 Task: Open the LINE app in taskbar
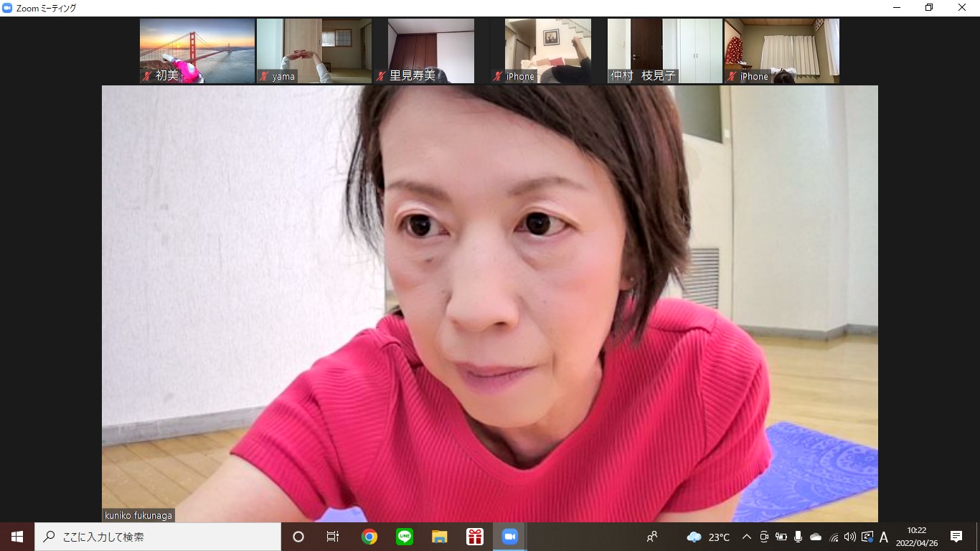405,537
